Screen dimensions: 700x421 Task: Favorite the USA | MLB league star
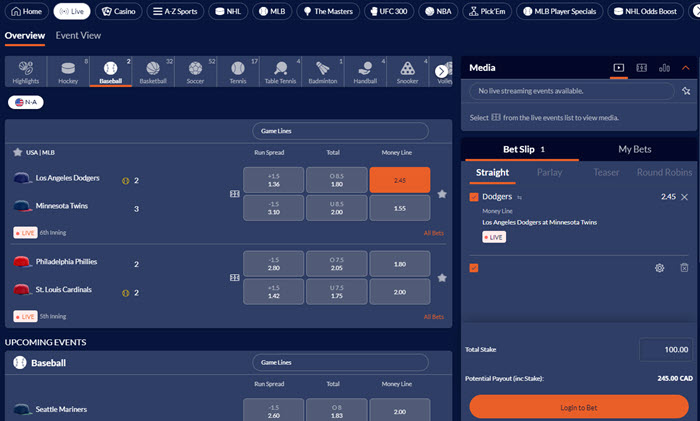coord(17,152)
